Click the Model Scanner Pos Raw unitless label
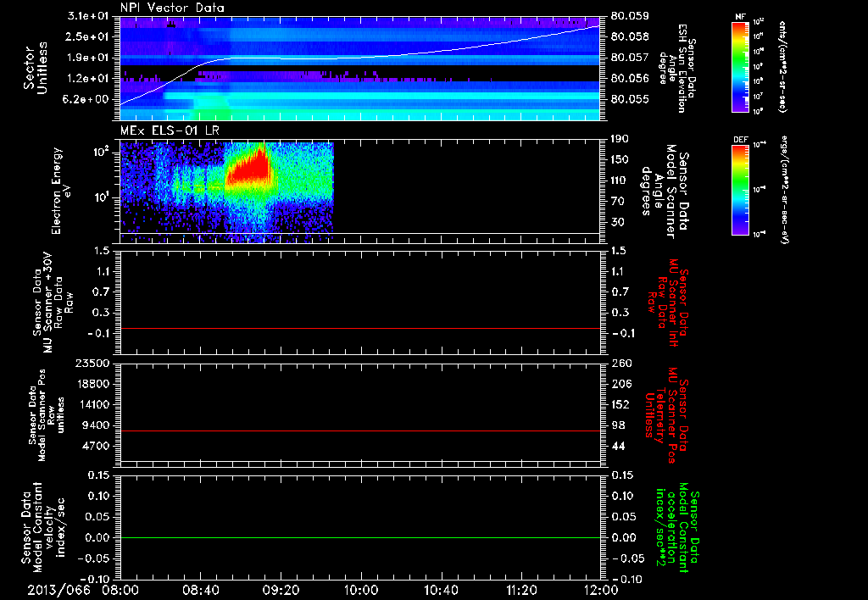The image size is (868, 600). tap(47, 414)
